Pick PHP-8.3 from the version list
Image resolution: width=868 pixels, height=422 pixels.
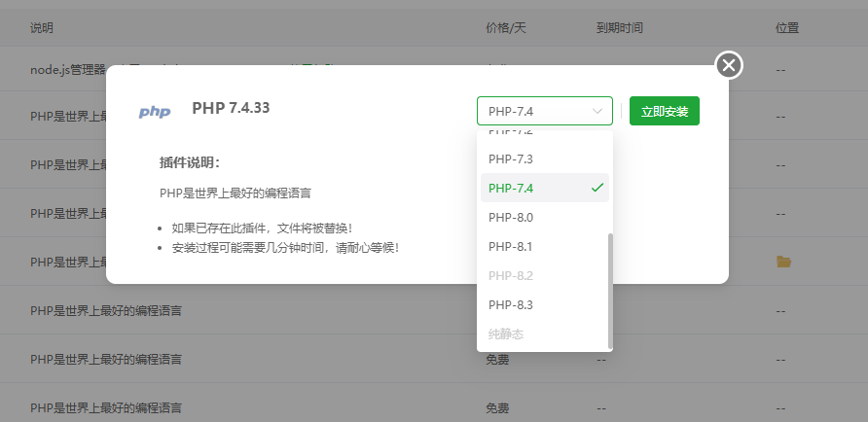[x=545, y=304]
